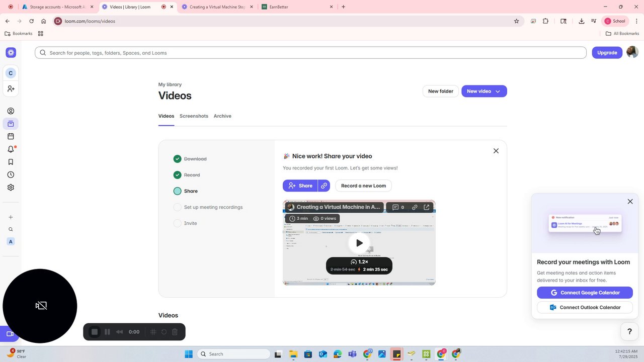Click the New folder button
The height and width of the screenshot is (362, 644).
[x=440, y=91]
